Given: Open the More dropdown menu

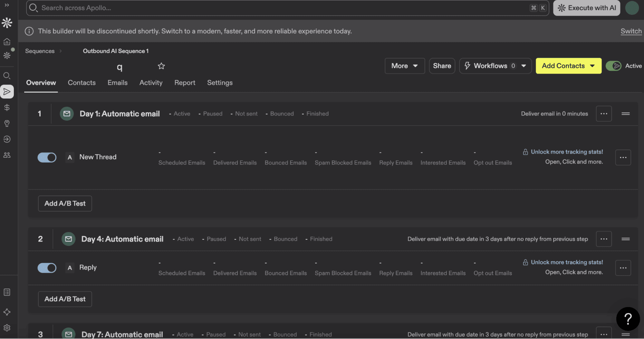Looking at the screenshot, I should tap(404, 66).
